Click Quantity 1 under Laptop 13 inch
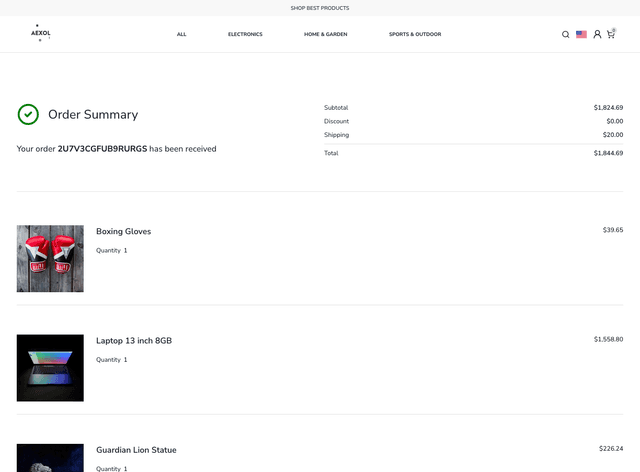640x472 pixels. [x=111, y=360]
